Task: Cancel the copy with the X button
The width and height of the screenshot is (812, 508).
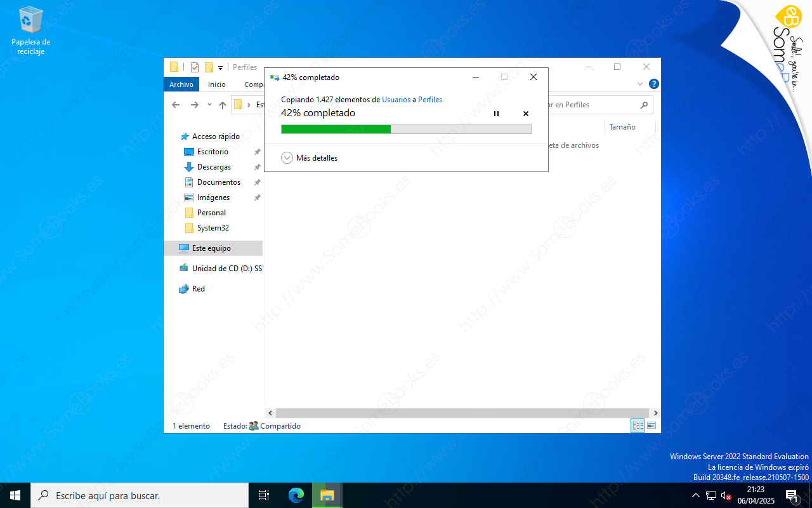Action: tap(525, 114)
